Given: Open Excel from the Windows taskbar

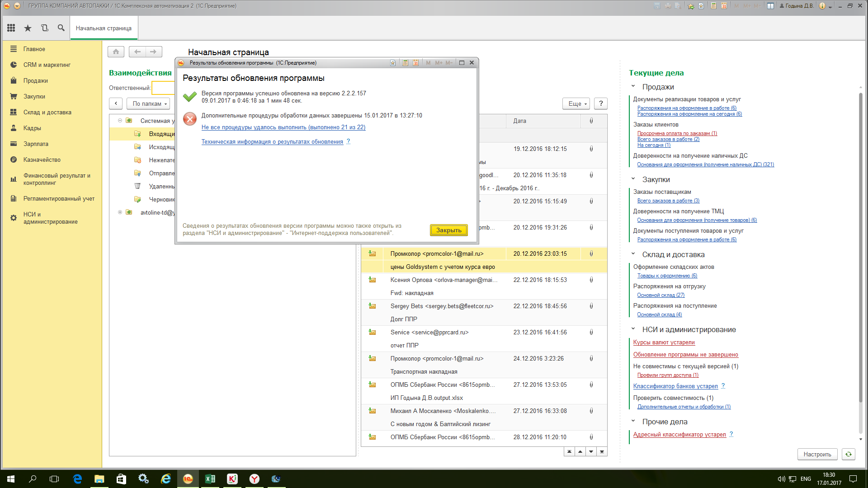Looking at the screenshot, I should pos(210,479).
